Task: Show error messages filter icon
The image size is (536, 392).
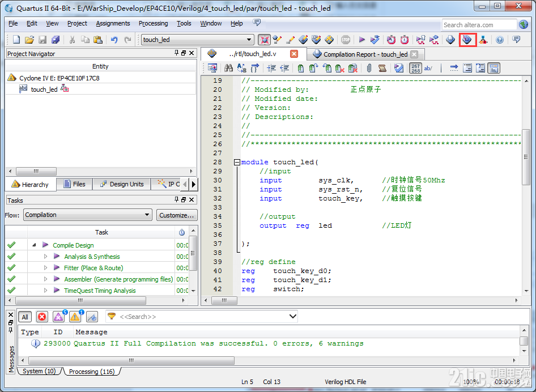Action: point(42,317)
